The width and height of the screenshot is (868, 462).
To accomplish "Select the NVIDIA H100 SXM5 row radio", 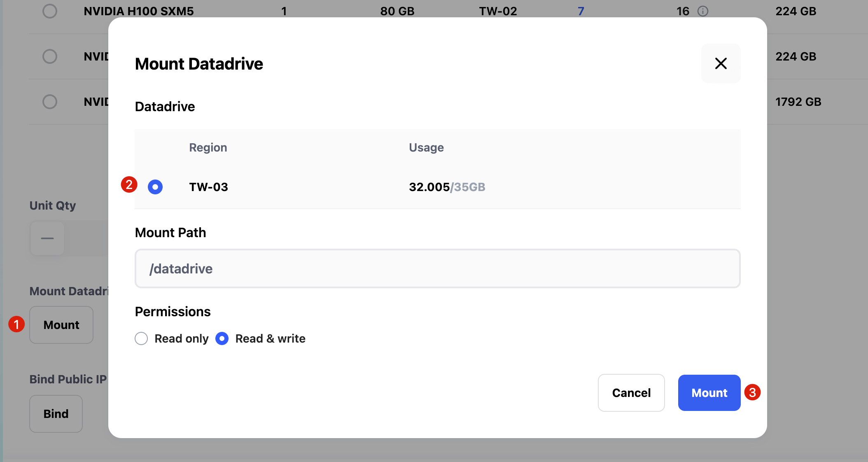I will [x=50, y=11].
